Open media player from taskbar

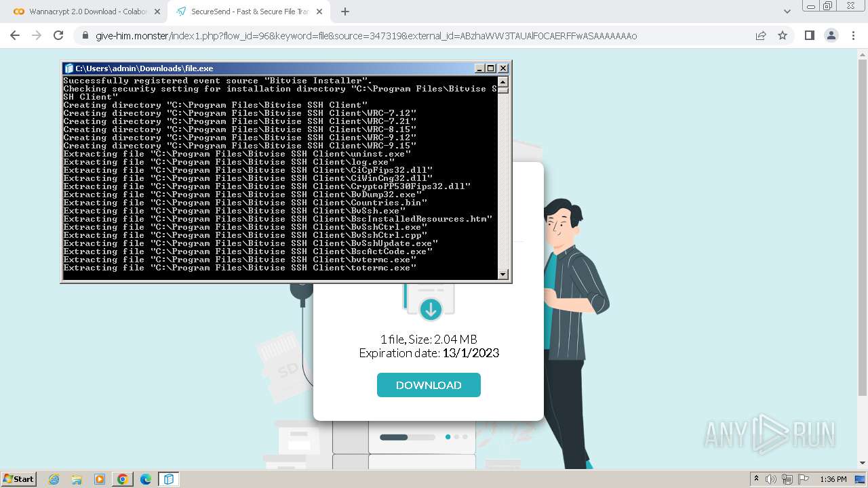point(100,479)
